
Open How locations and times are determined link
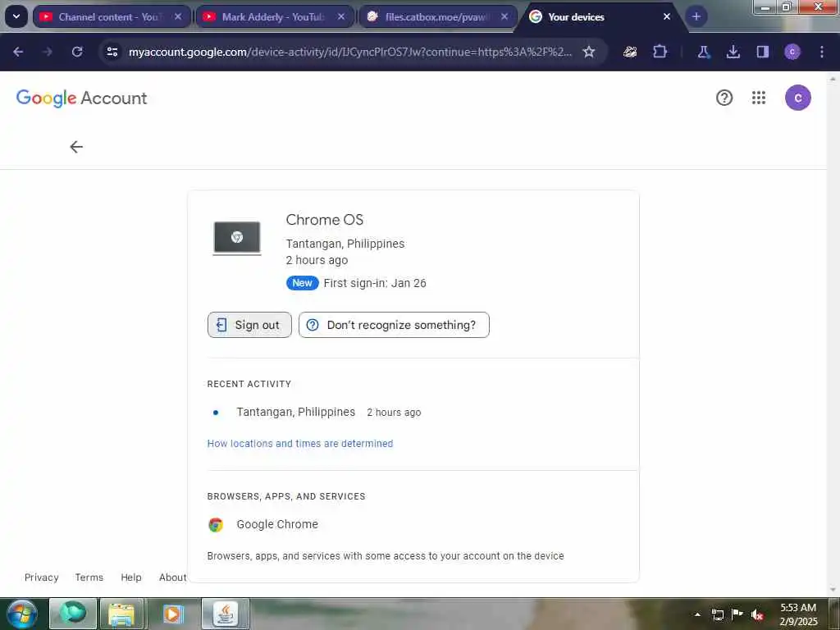[x=300, y=444]
